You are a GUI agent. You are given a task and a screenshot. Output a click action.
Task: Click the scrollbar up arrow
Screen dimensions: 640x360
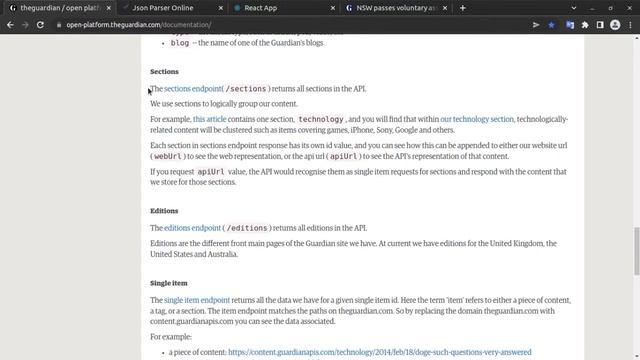[x=636, y=38]
